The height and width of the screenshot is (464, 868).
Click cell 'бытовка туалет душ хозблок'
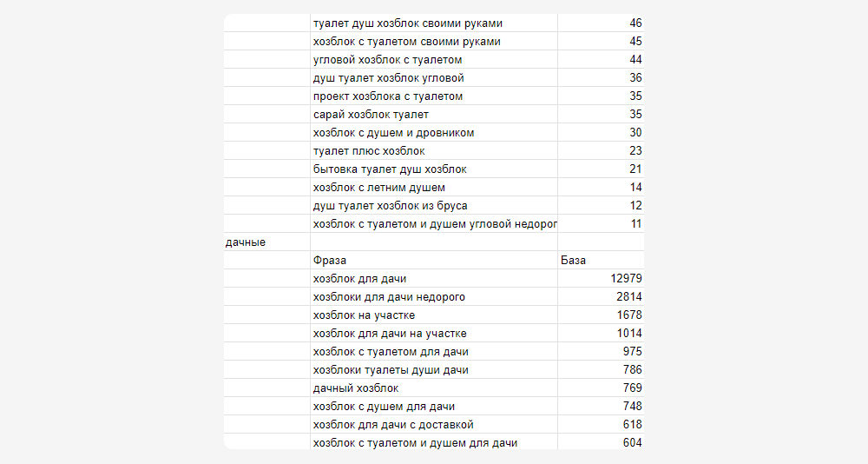390,169
